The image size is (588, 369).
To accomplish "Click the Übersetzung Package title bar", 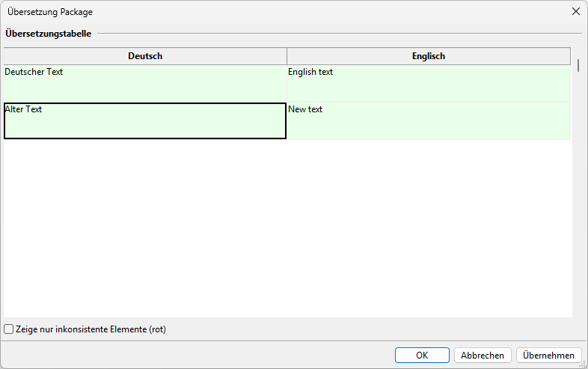I will [285, 12].
